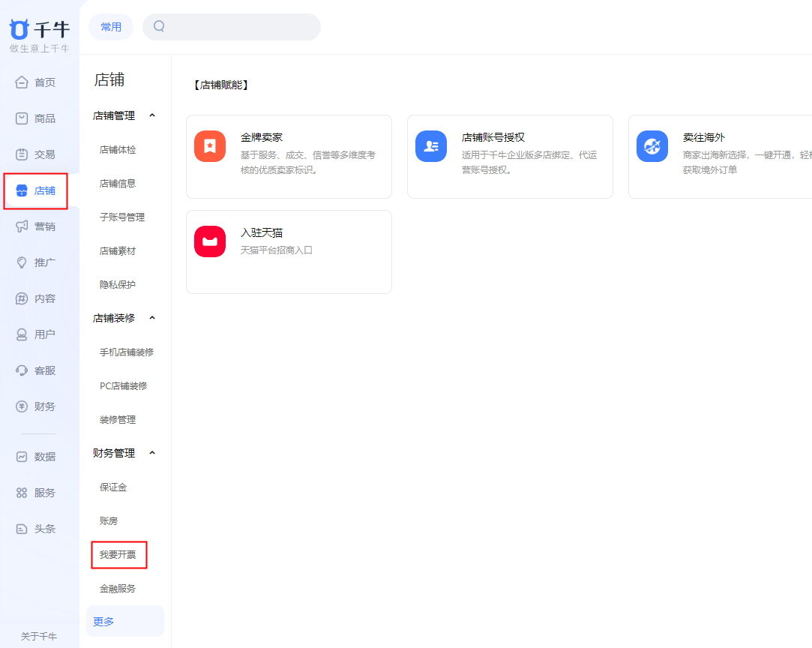Screen dimensions: 812x648
Task: Open 店铺素材 menu item
Action: (118, 251)
